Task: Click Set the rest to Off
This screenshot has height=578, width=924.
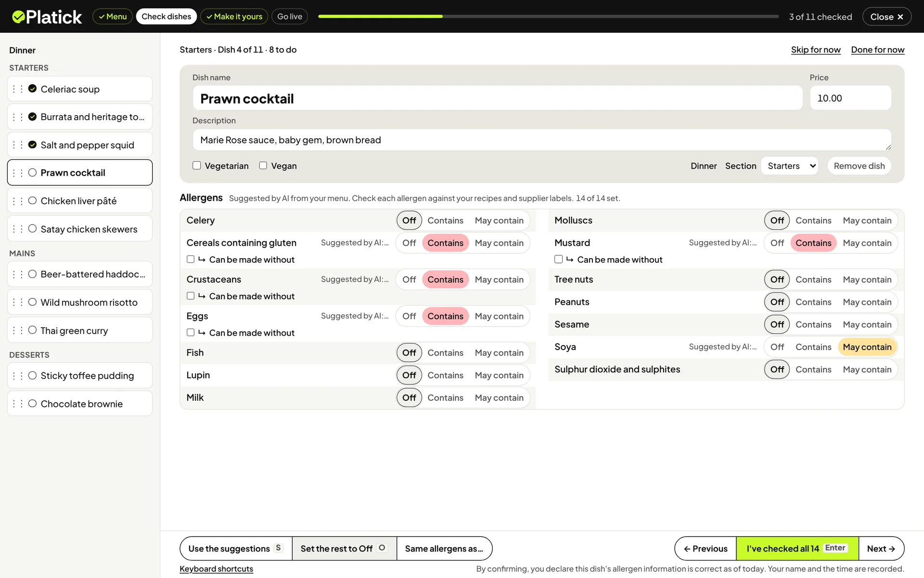Action: 344,549
